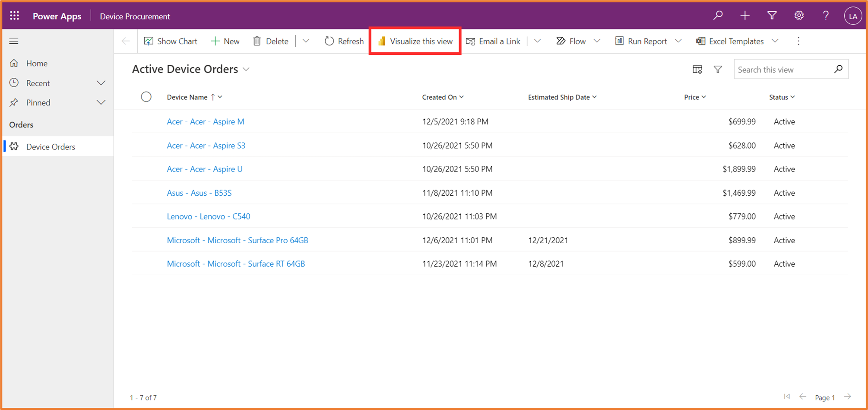Go back with the arrow in the command bar

click(126, 41)
